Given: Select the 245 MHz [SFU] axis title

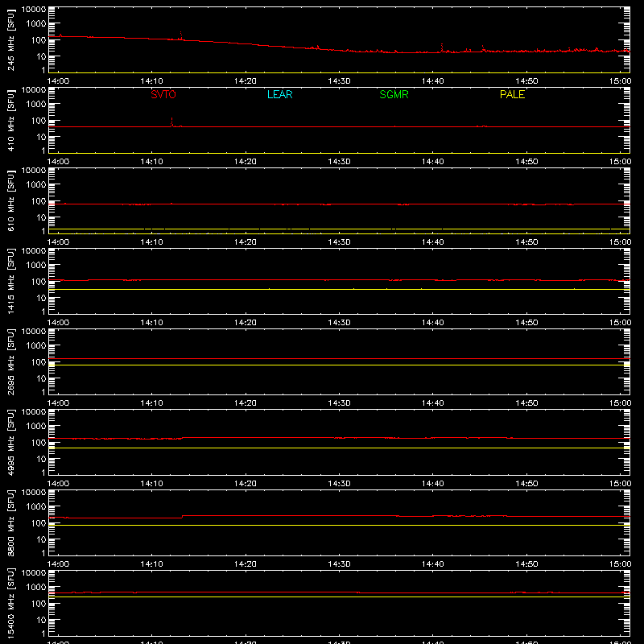Looking at the screenshot, I should [11, 39].
